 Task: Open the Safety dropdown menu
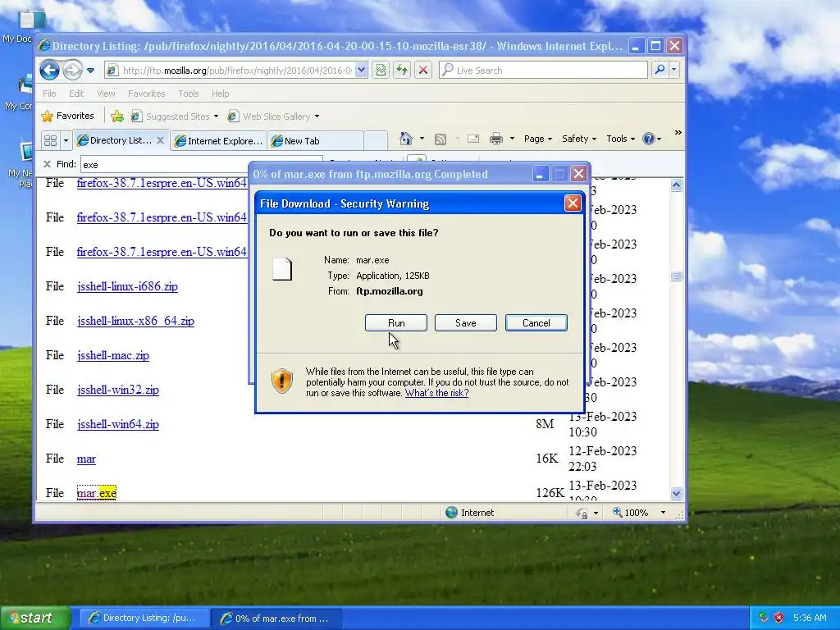tap(578, 139)
